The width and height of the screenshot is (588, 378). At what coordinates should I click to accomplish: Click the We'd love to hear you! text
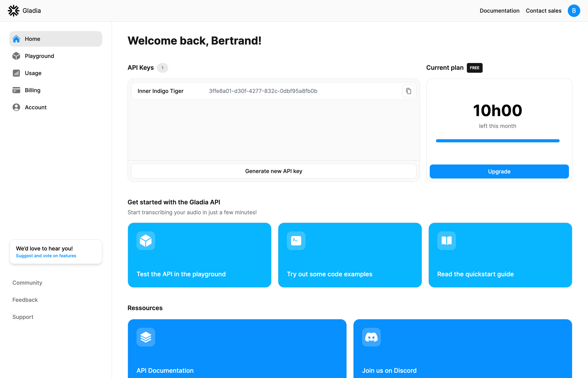coord(44,248)
